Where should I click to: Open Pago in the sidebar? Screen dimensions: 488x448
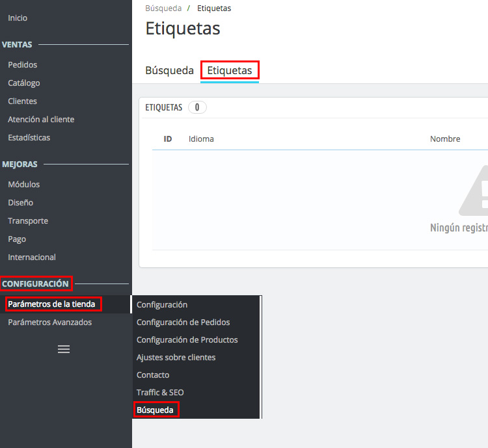[17, 239]
